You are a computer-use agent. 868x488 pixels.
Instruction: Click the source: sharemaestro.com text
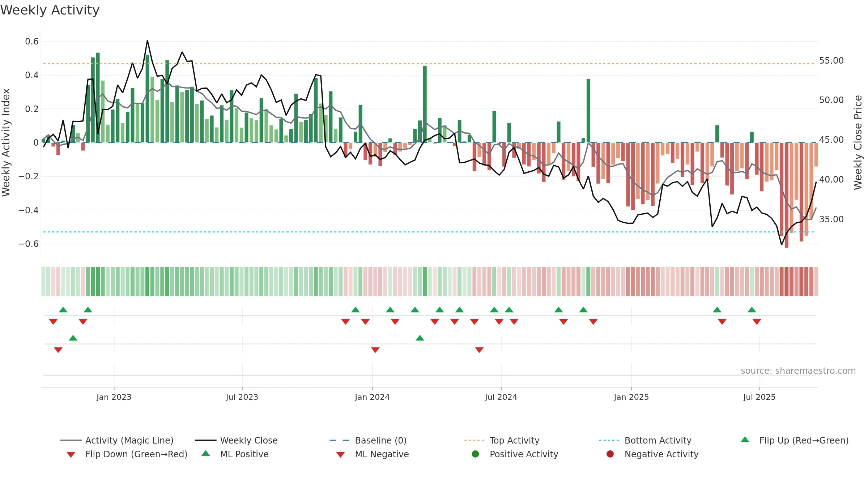pyautogui.click(x=798, y=371)
